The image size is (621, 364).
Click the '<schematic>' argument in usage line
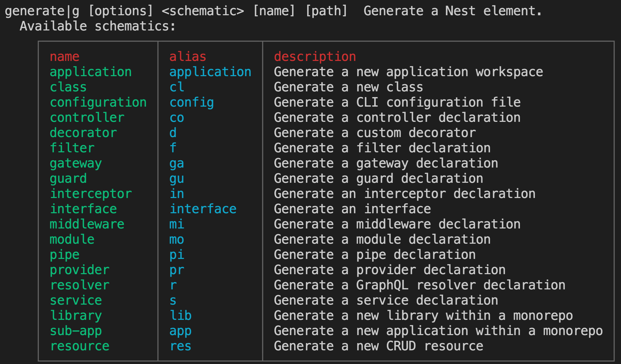point(203,11)
